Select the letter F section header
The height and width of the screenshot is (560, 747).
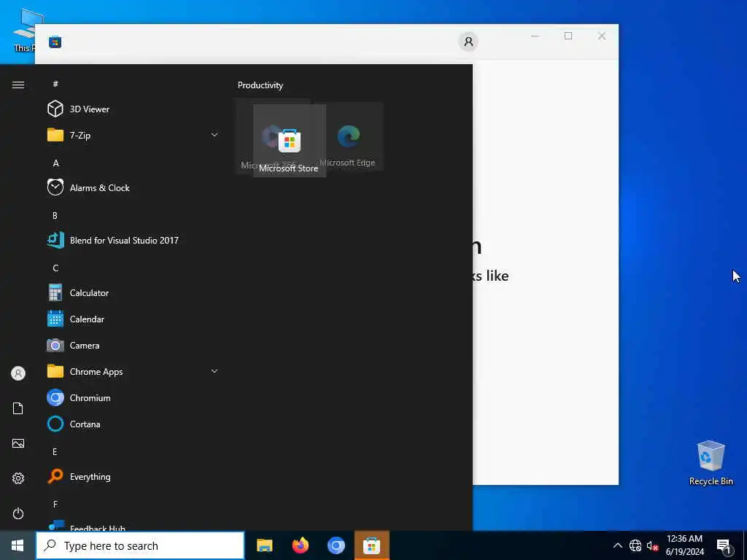[x=55, y=504]
